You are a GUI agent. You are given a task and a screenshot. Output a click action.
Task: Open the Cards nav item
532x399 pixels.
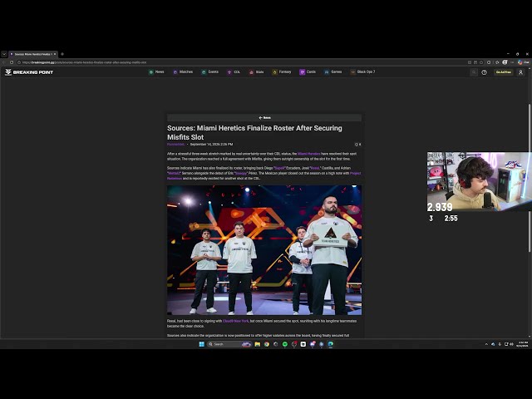click(308, 72)
